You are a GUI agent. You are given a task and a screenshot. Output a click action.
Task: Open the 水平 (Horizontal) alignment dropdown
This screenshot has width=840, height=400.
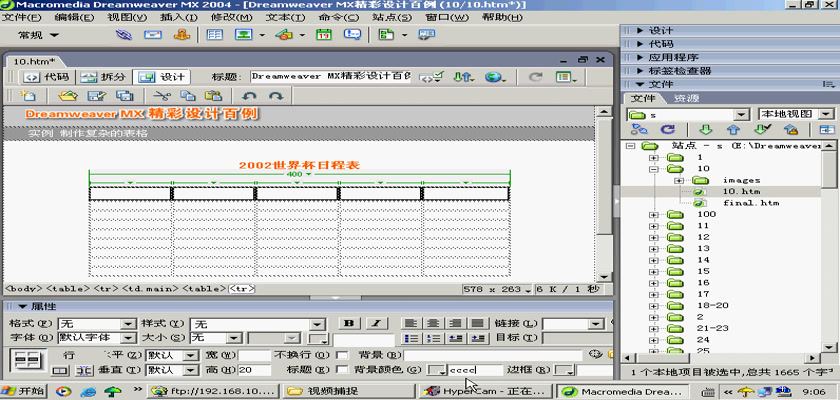point(190,356)
